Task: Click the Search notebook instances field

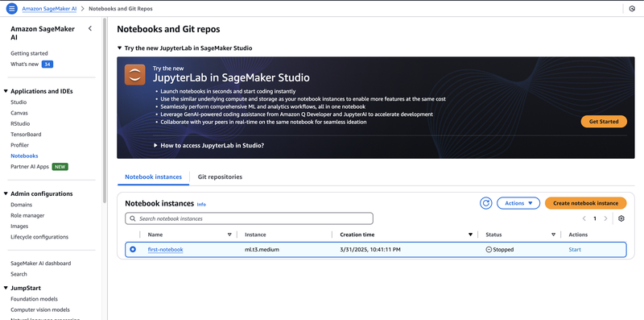Action: pos(249,218)
